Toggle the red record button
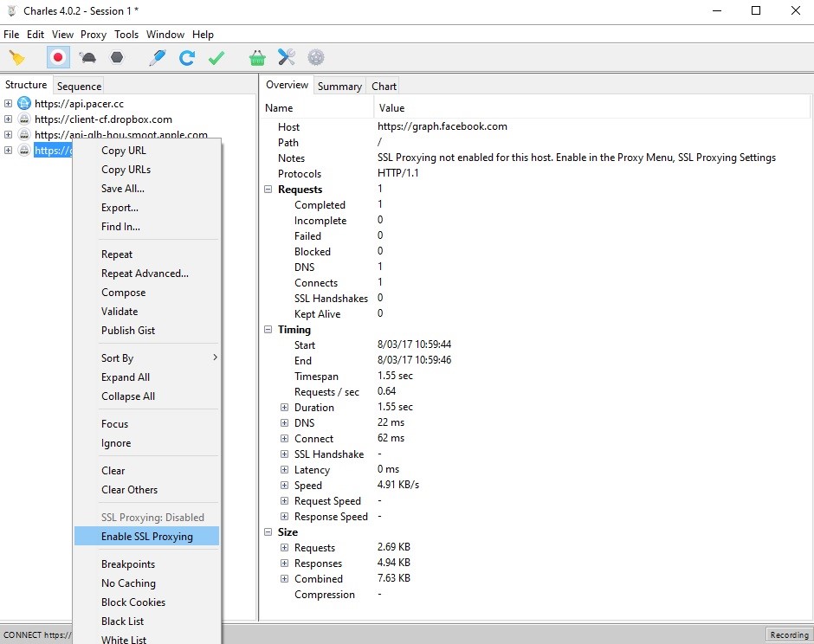 (58, 58)
